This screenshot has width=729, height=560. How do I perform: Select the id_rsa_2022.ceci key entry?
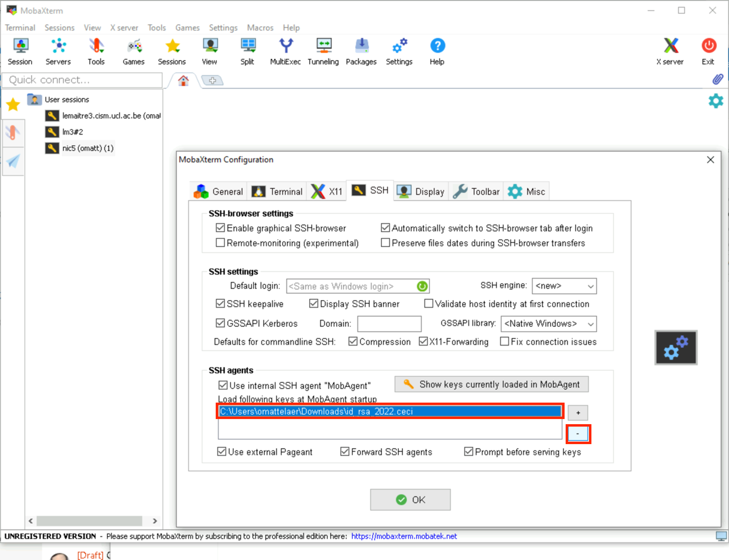click(390, 411)
